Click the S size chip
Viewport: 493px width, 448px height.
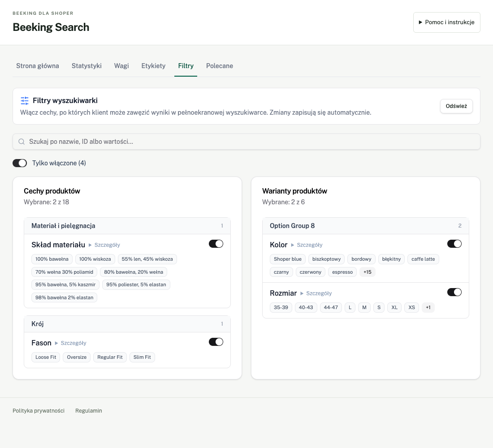pyautogui.click(x=379, y=307)
